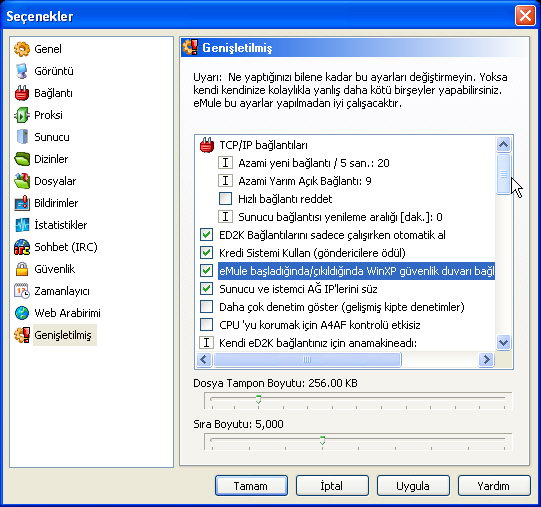Confirm with the Tamam button
The width and height of the screenshot is (541, 507).
point(251,486)
